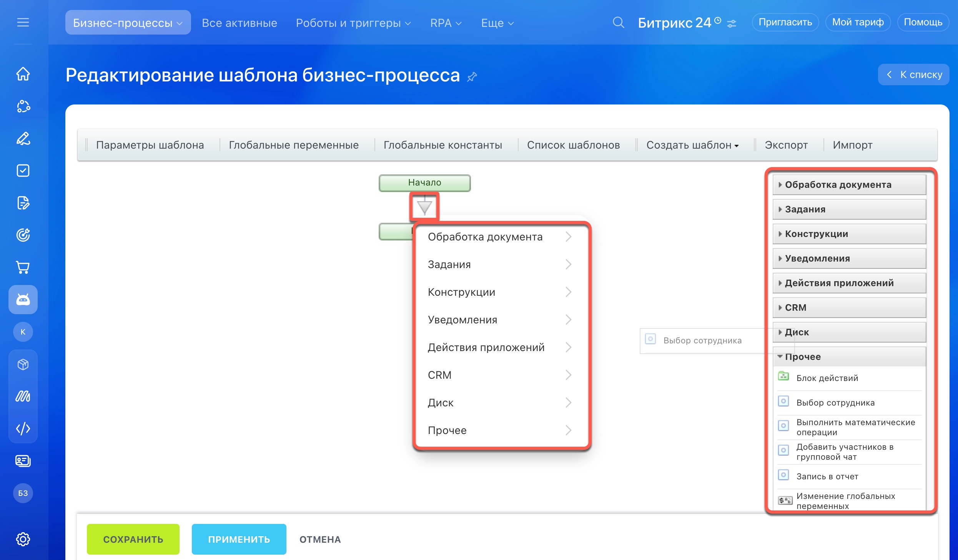Open Действия приложений in popup menu
This screenshot has height=560, width=958.
point(501,348)
